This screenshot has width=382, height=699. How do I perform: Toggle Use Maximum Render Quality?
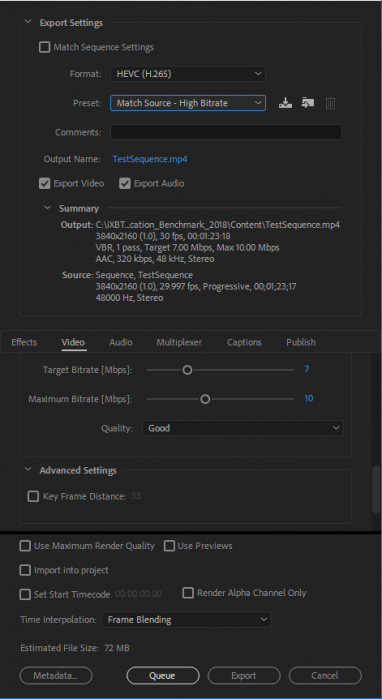pyautogui.click(x=25, y=546)
